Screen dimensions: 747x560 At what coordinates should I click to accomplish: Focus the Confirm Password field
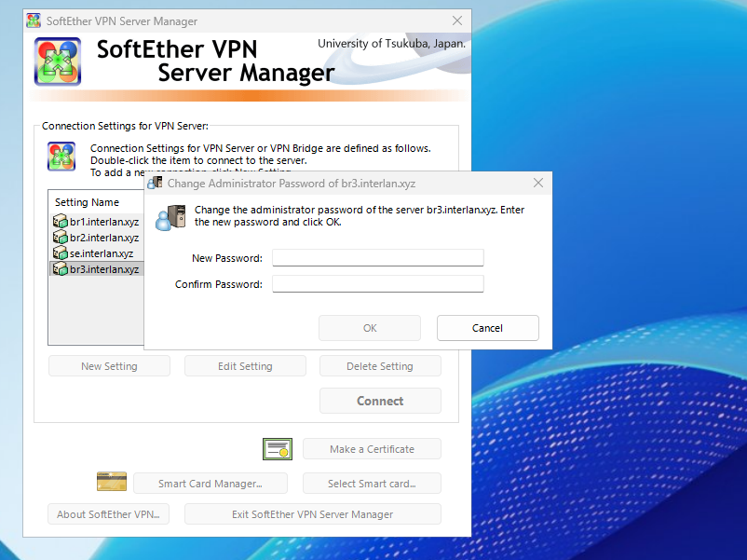(378, 284)
